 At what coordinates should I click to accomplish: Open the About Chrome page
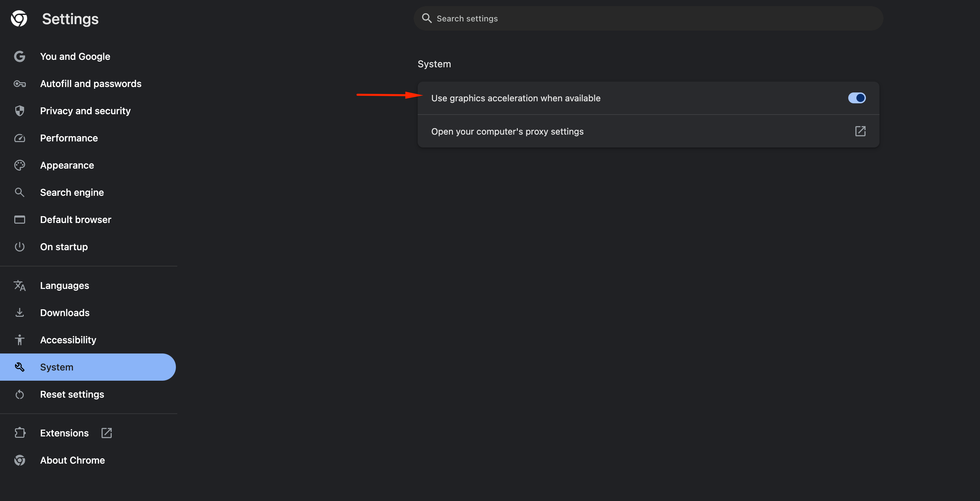[x=72, y=460]
